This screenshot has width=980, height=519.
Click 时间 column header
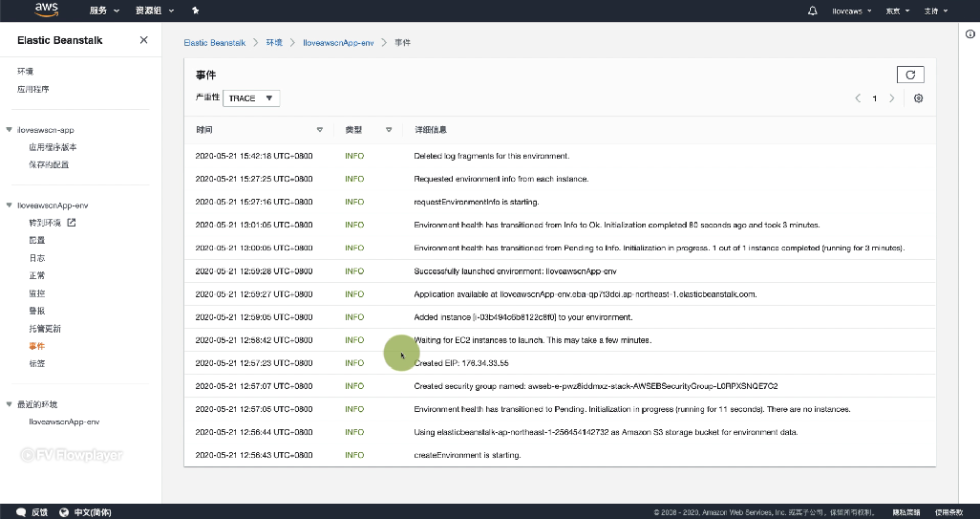click(203, 130)
